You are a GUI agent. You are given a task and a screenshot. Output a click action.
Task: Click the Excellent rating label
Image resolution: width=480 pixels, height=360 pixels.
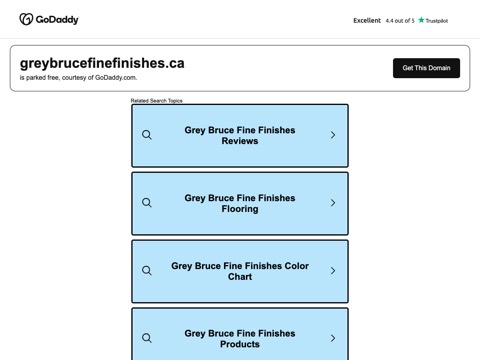(367, 20)
